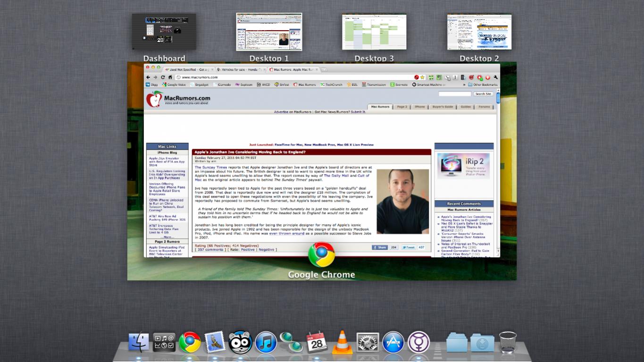Open the iRip 2 advertisement
The height and width of the screenshot is (362, 644).
(x=463, y=165)
